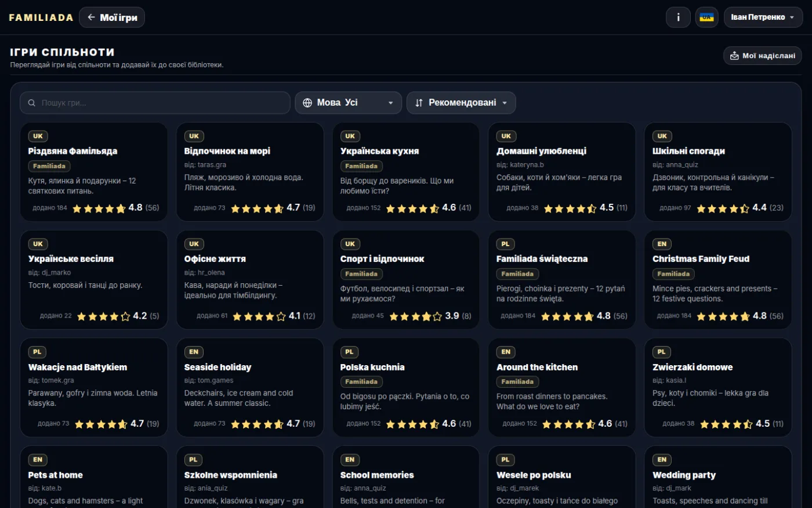The image size is (812, 508).
Task: Click the info icon button
Action: pos(678,17)
